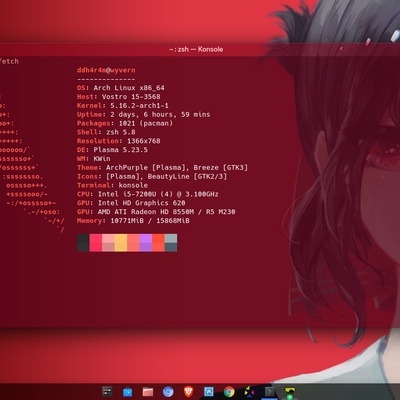
Task: Click the Memory usage line
Action: (133, 221)
